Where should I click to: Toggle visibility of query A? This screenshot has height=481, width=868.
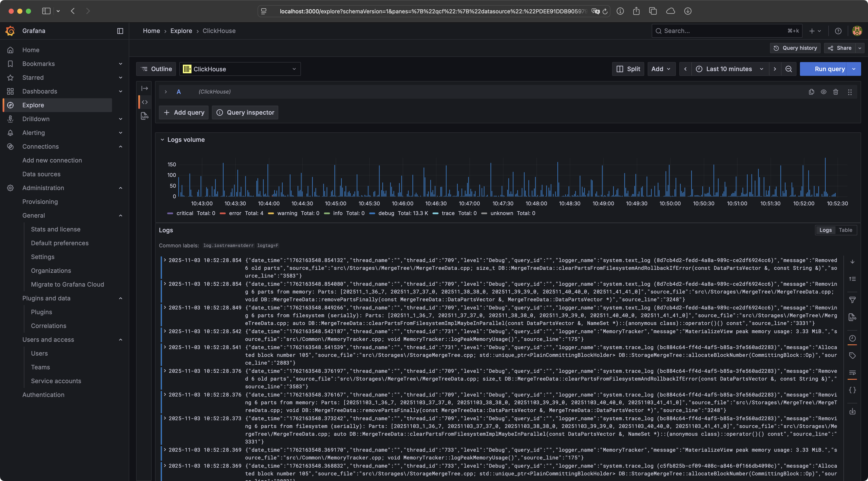tap(823, 92)
